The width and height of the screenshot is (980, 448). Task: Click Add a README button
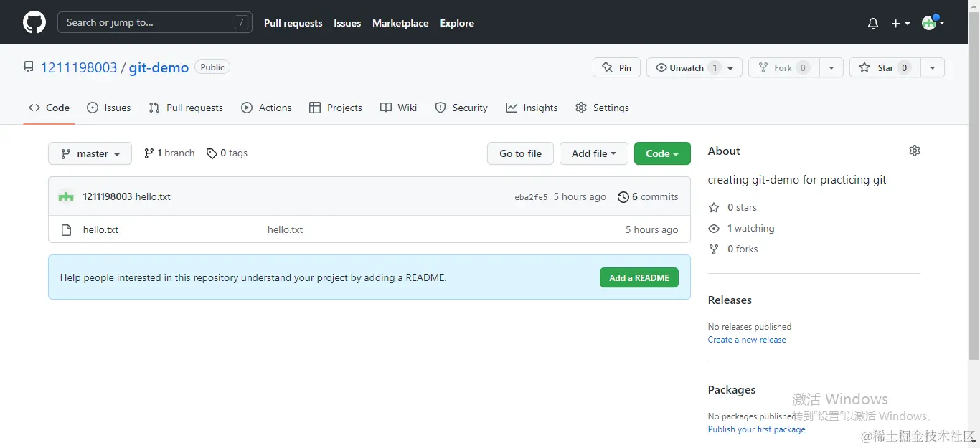pyautogui.click(x=639, y=277)
